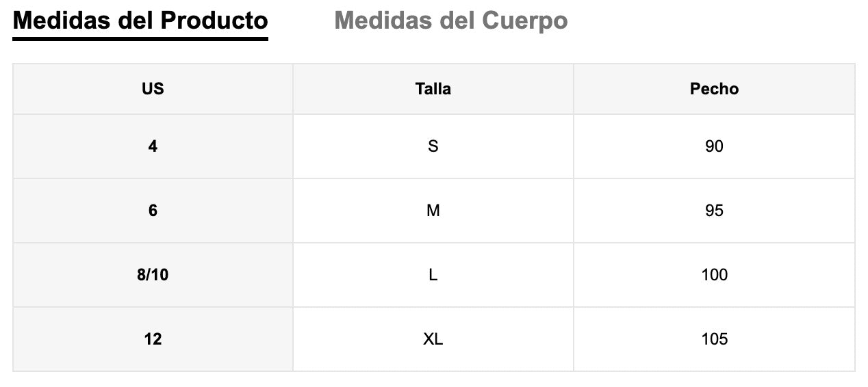Select US size 12 cell
868x387 pixels.
point(153,339)
